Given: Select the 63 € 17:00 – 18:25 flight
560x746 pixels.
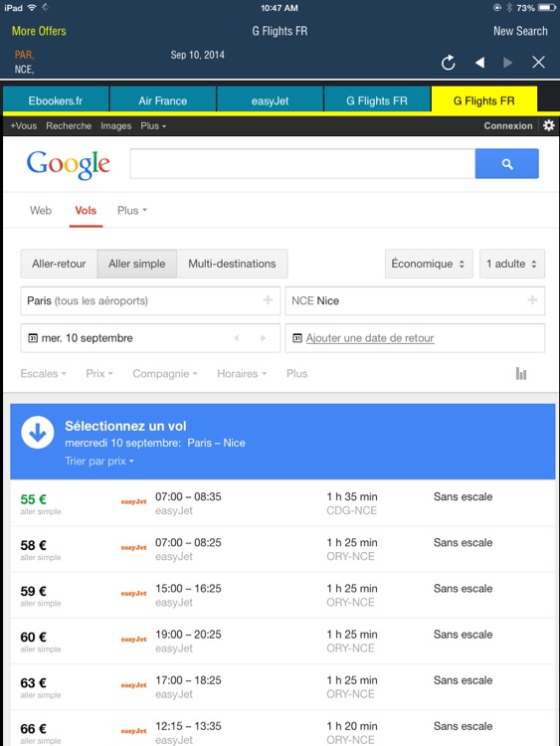Looking at the screenshot, I should (282, 687).
